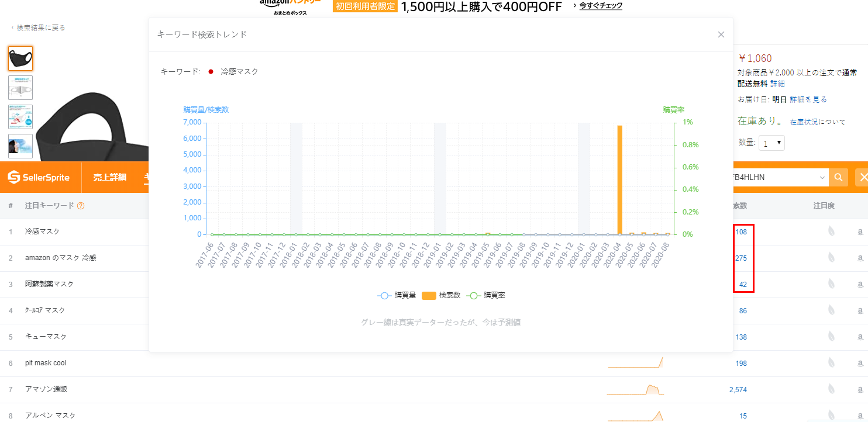Click search count 15

click(743, 416)
